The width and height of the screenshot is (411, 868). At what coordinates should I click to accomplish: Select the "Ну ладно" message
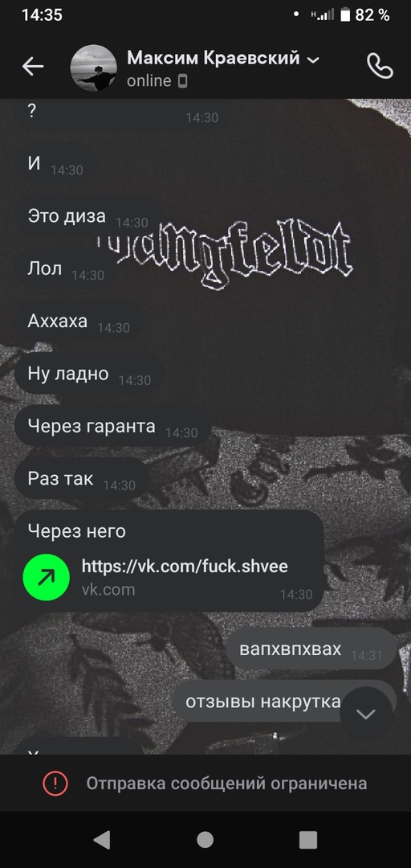(89, 374)
